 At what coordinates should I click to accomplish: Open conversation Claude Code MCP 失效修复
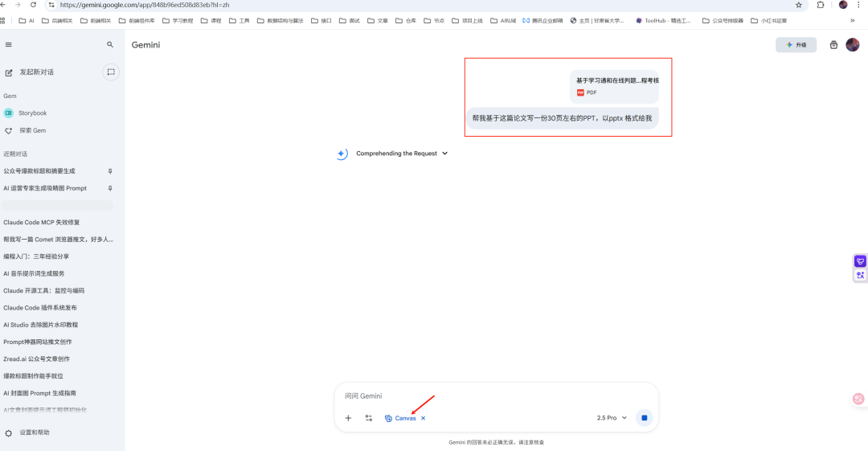point(42,222)
